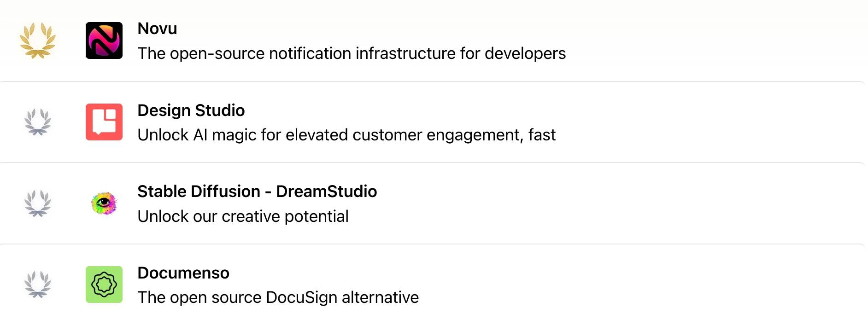The image size is (868, 325).
Task: Open the Stable Diffusion - DreamStudio title
Action: 257,192
